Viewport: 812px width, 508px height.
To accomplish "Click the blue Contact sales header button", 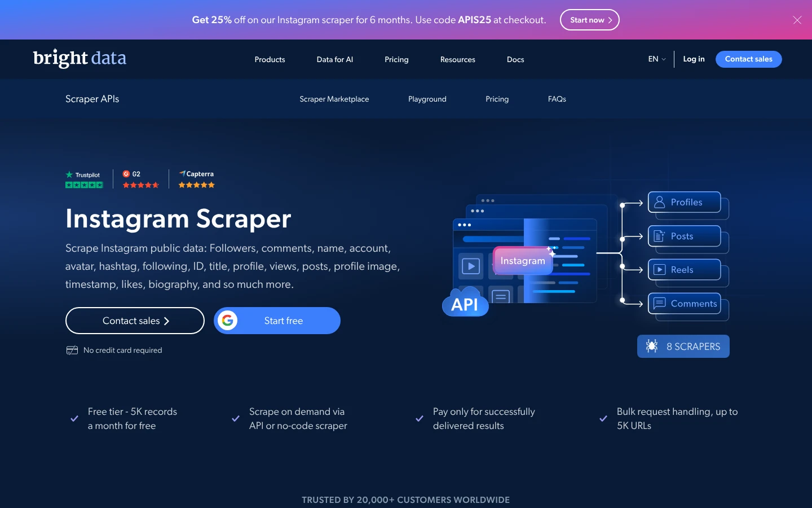I will (x=749, y=59).
